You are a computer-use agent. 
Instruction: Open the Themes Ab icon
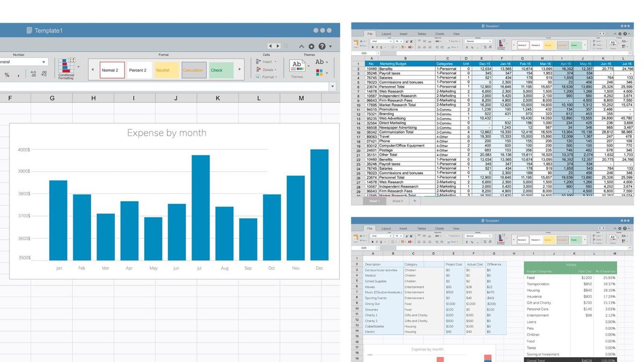[x=297, y=67]
